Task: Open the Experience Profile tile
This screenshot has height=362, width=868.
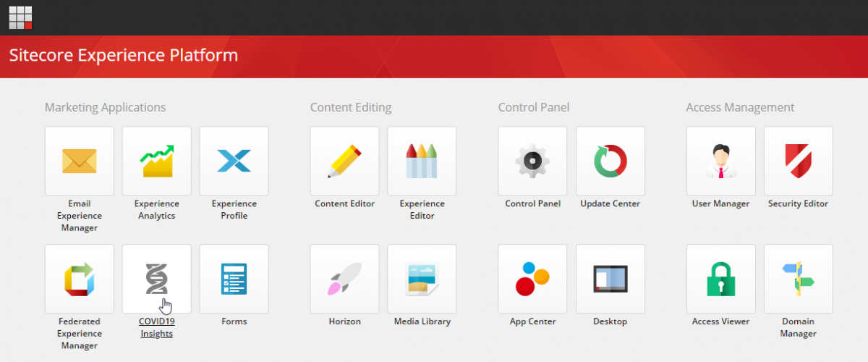Action: tap(234, 161)
